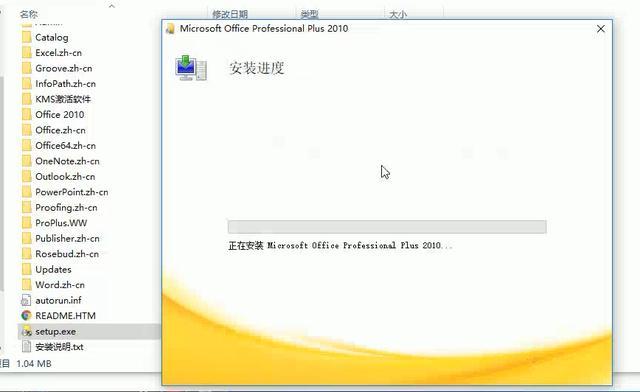This screenshot has height=392, width=640.
Task: Select the Office64.zh-cn folder icon
Action: (27, 146)
